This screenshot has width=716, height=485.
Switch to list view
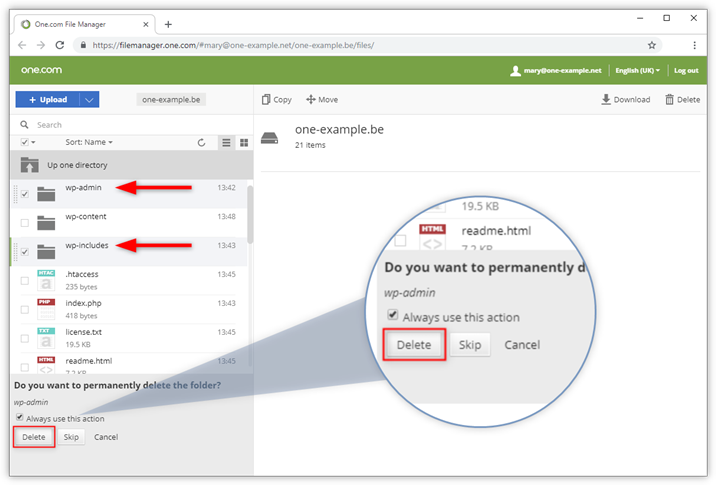(226, 142)
